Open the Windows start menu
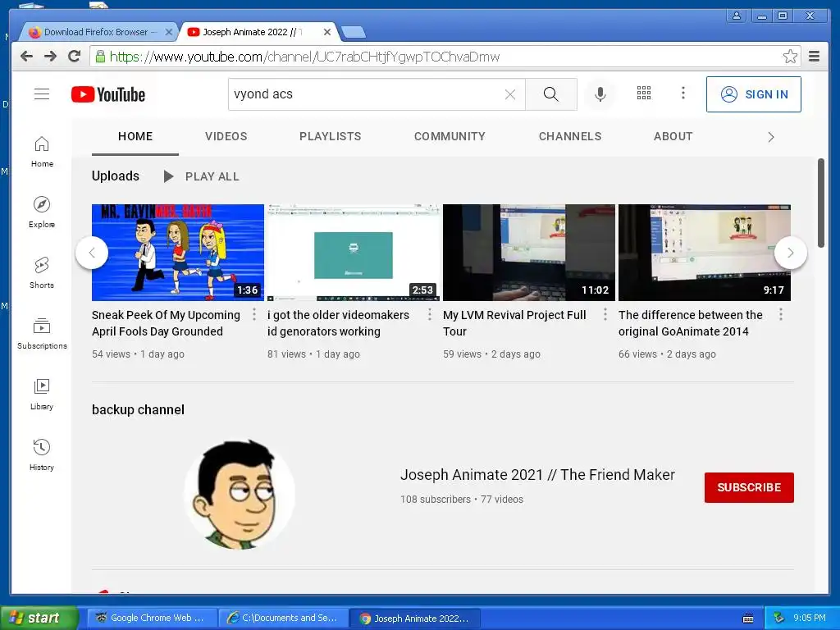 coord(39,618)
